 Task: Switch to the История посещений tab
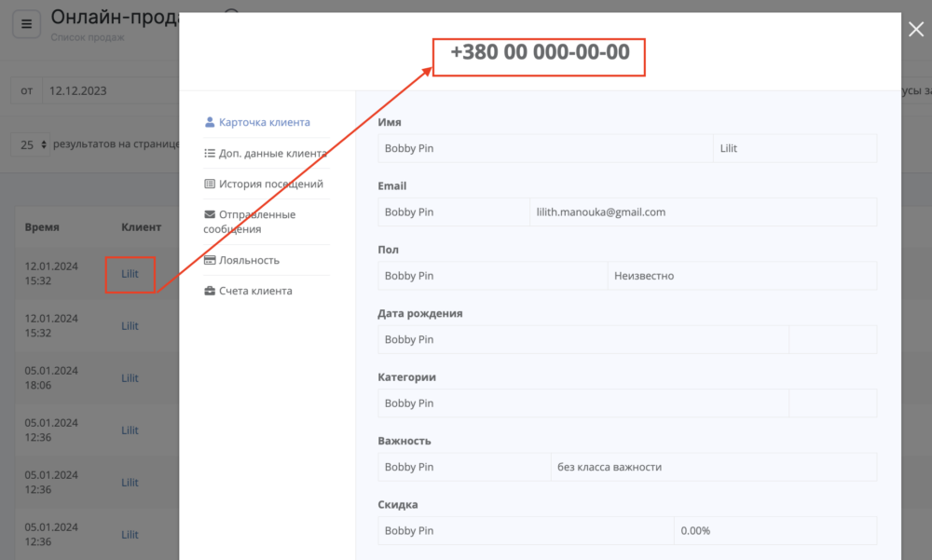[x=270, y=184]
